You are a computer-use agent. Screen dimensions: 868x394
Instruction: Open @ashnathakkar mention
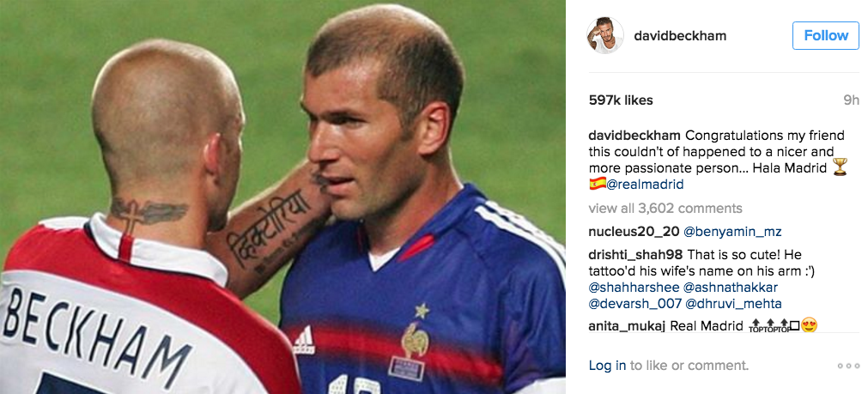(731, 288)
